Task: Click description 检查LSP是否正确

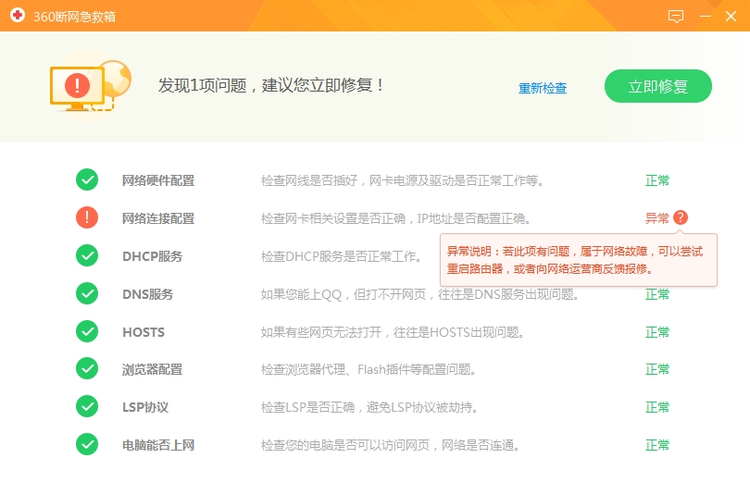Action: 369,407
